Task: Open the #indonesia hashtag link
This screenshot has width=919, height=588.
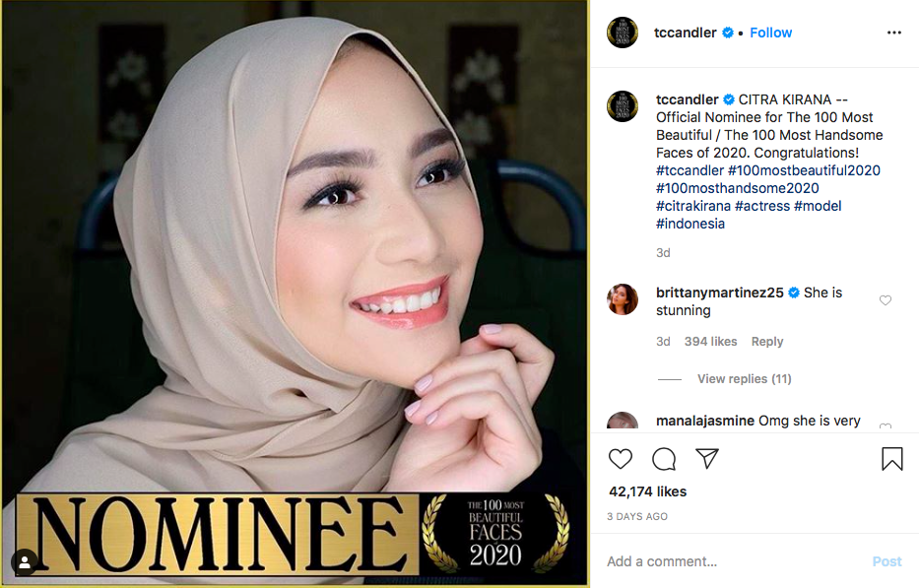Action: tap(690, 224)
